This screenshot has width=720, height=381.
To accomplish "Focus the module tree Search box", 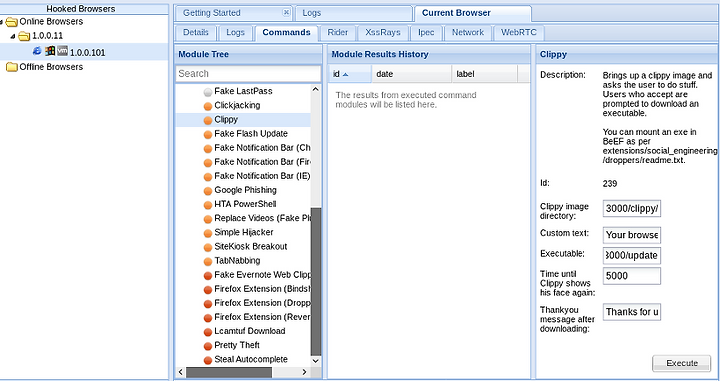I will 248,74.
